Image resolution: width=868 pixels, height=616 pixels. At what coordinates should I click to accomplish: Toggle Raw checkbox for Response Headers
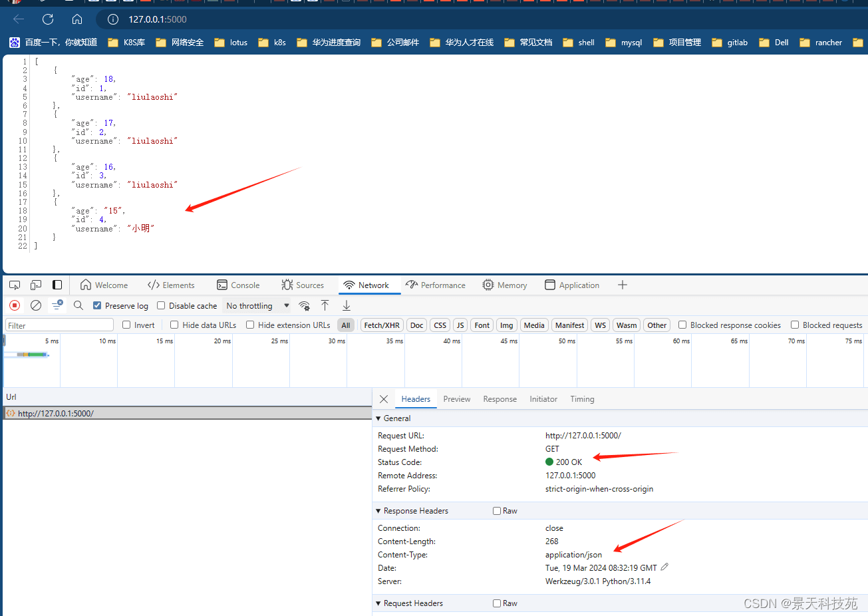497,511
